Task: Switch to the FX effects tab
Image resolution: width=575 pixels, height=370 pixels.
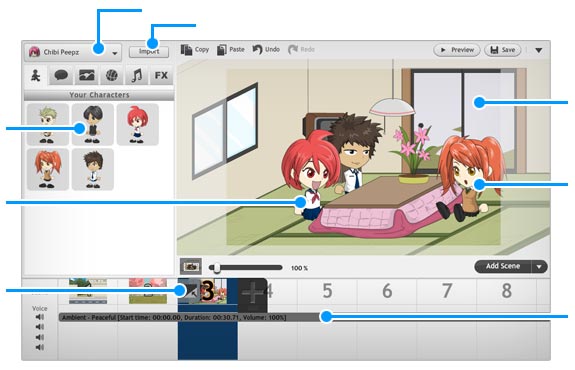Action: pos(161,76)
